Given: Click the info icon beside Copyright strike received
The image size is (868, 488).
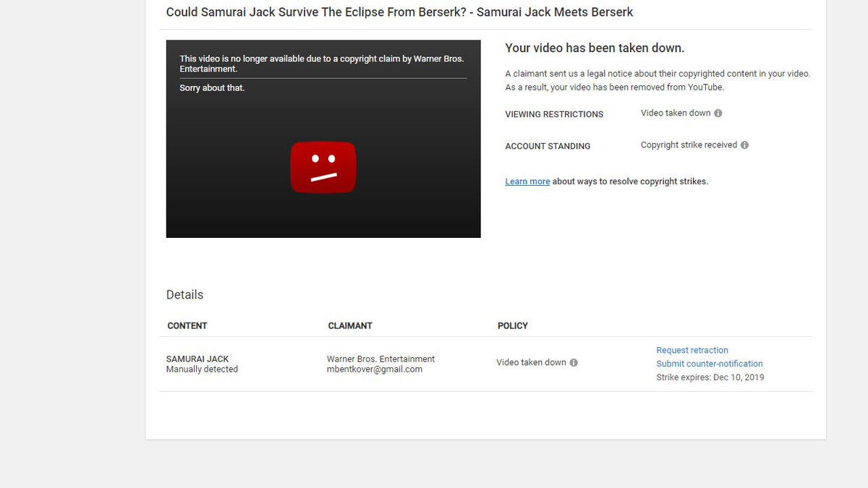Looking at the screenshot, I should [745, 145].
